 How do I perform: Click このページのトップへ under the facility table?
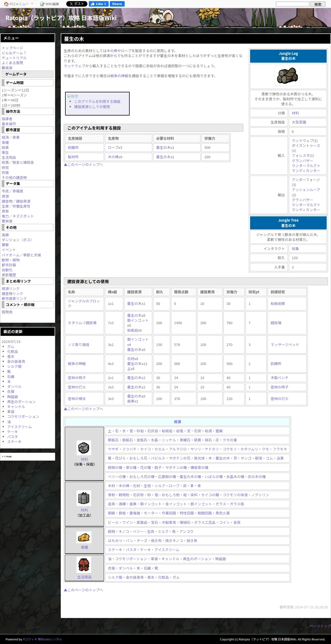pos(83,165)
